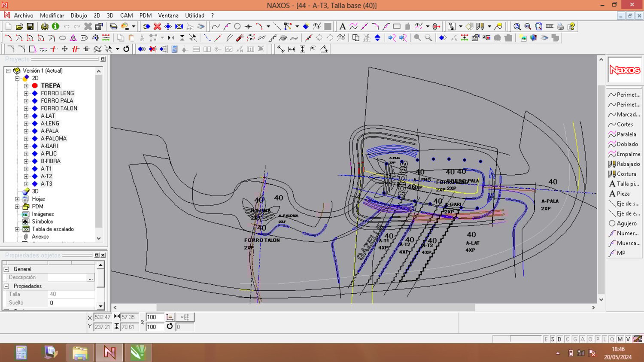644x362 pixels.
Task: Click the vertical dimension measure tool
Action: 302,49
